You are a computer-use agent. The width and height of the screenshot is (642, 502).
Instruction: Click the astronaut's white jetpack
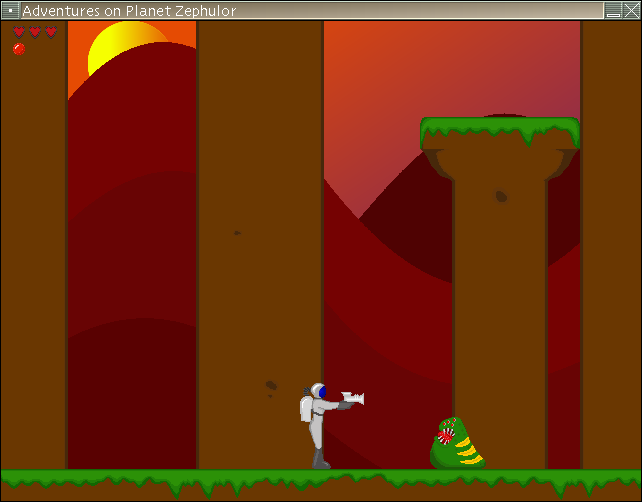[306, 409]
